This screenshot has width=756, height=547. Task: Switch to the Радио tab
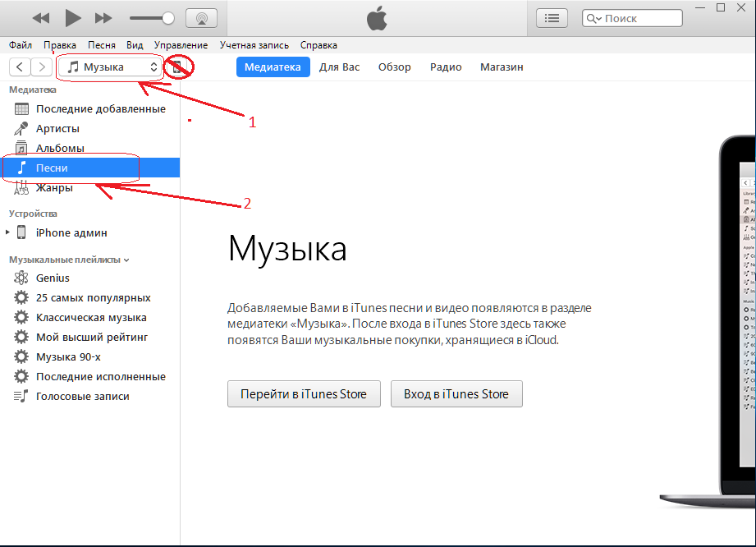tap(446, 67)
